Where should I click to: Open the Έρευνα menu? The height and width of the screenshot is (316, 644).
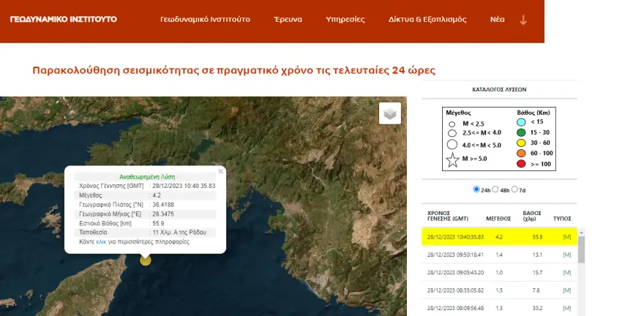coord(288,20)
